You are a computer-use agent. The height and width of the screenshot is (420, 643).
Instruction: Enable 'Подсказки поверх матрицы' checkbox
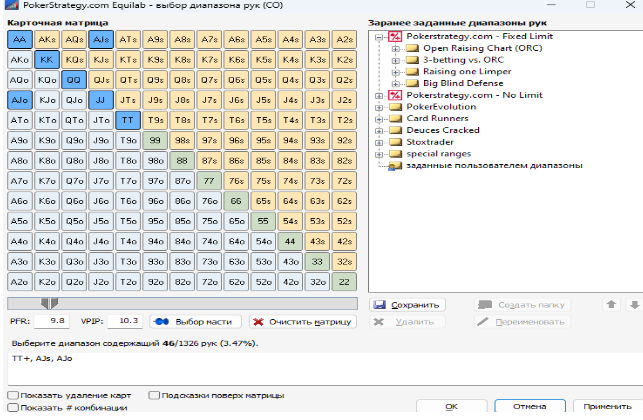tap(154, 395)
